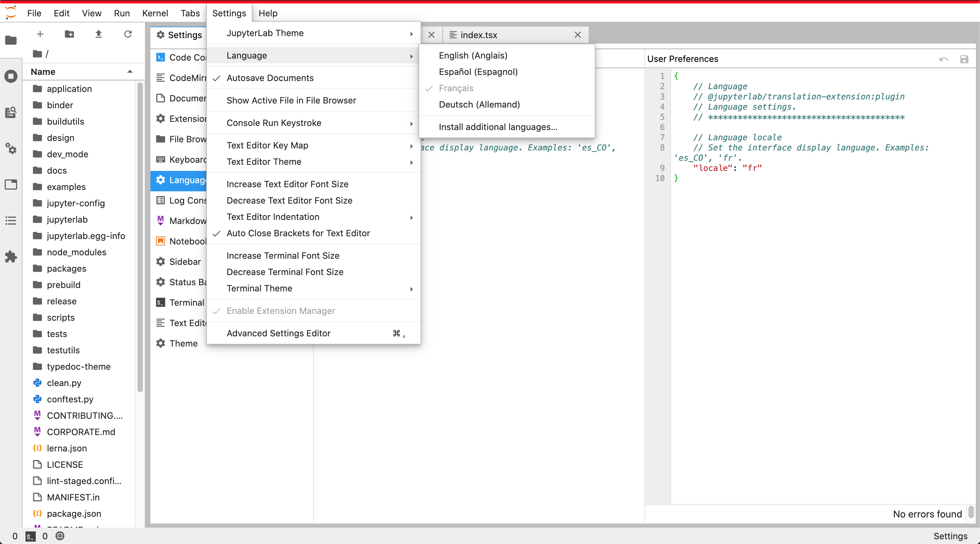Open the Text Editor Indentation submenu
980x544 pixels.
click(x=273, y=217)
